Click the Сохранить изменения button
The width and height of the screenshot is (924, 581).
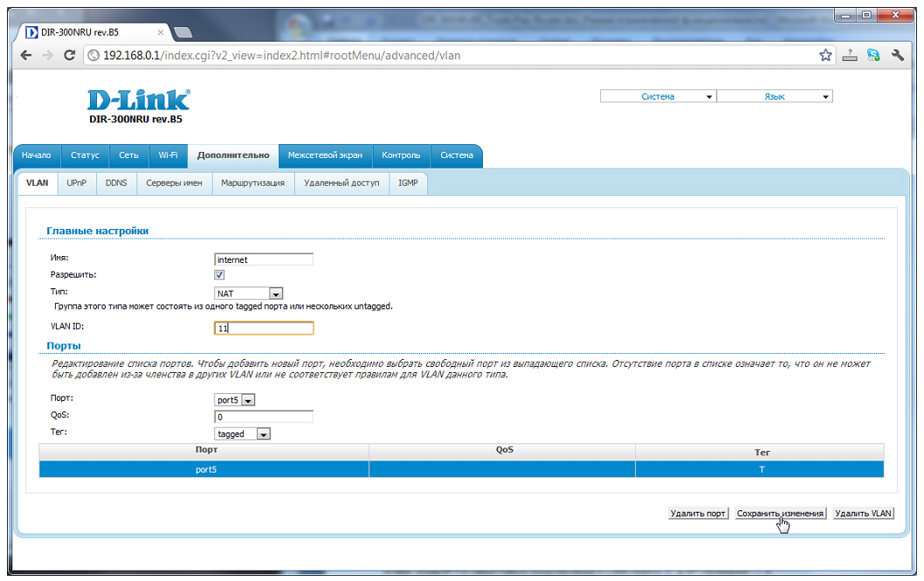coord(780,514)
